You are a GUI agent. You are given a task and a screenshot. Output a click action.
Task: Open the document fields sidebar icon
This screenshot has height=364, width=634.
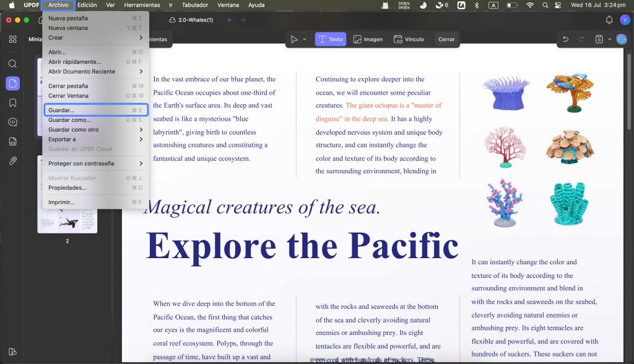(13, 142)
